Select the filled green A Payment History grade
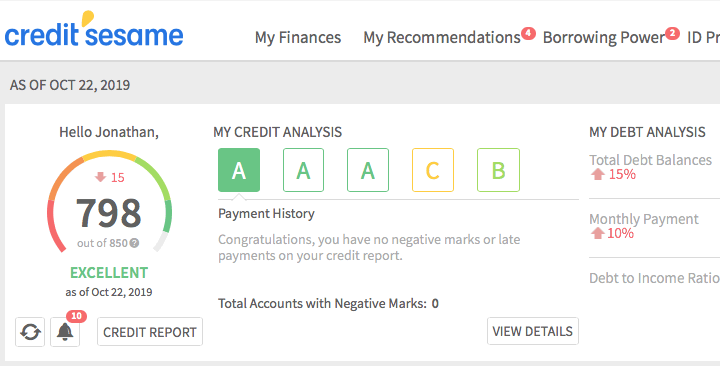The image size is (720, 366). click(239, 170)
